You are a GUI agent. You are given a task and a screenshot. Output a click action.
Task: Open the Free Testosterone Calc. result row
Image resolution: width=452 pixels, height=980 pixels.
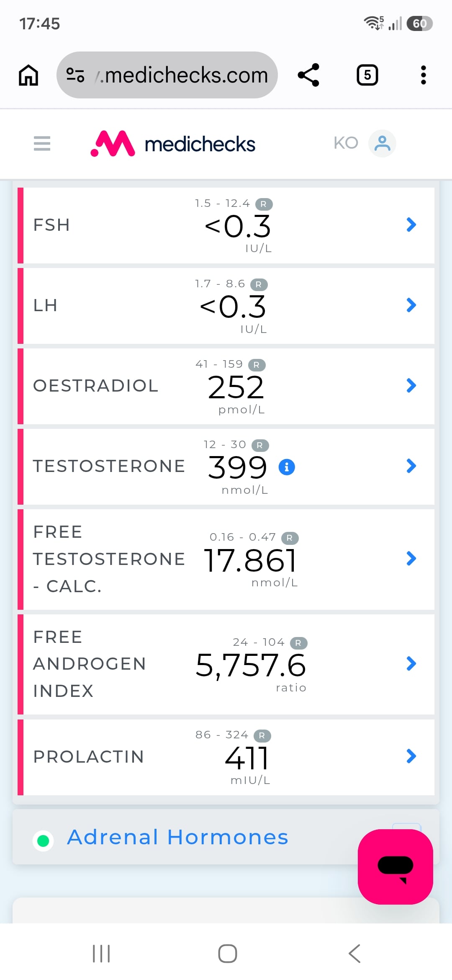tap(226, 559)
